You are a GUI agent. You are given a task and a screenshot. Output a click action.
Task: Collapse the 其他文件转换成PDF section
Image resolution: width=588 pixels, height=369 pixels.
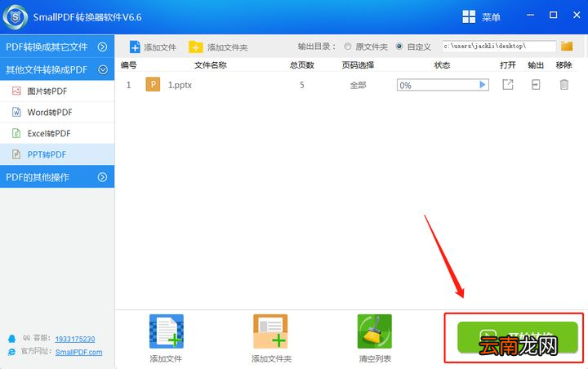57,69
